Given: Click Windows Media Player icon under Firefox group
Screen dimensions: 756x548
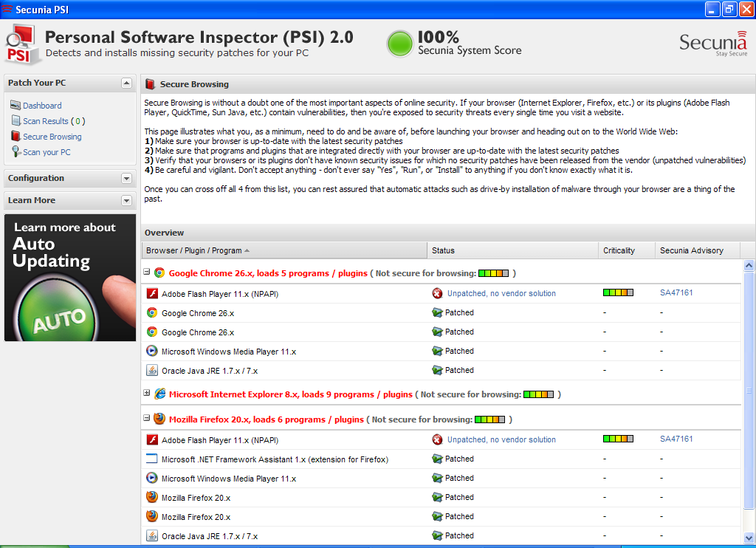Looking at the screenshot, I should coord(152,478).
